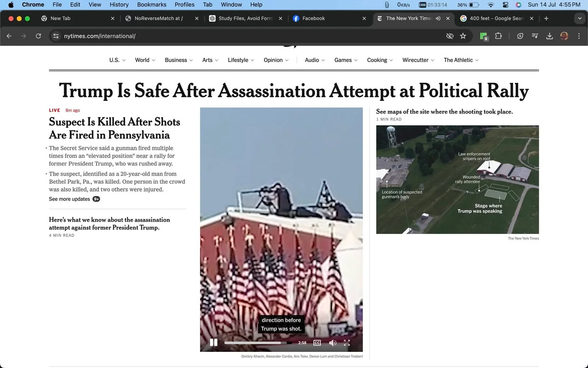Viewport: 588px width, 368px height.
Task: Open the Chrome downloads icon
Action: [549, 36]
